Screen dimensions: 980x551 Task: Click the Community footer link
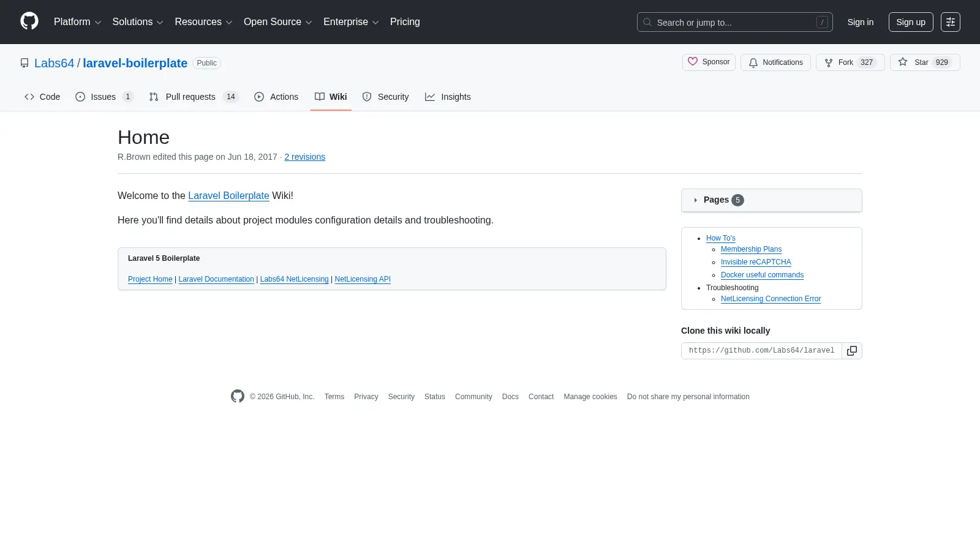point(473,397)
